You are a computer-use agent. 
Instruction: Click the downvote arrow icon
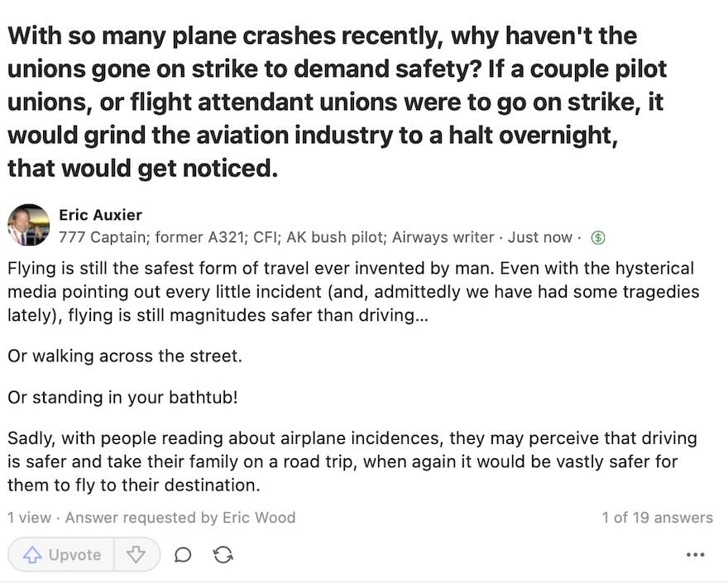136,554
